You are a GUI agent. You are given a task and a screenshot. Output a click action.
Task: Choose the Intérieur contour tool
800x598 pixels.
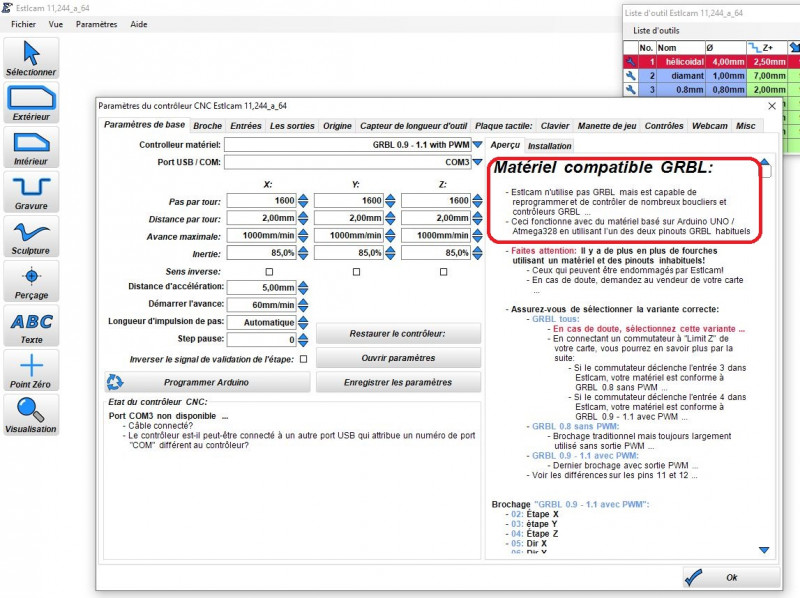pos(31,147)
